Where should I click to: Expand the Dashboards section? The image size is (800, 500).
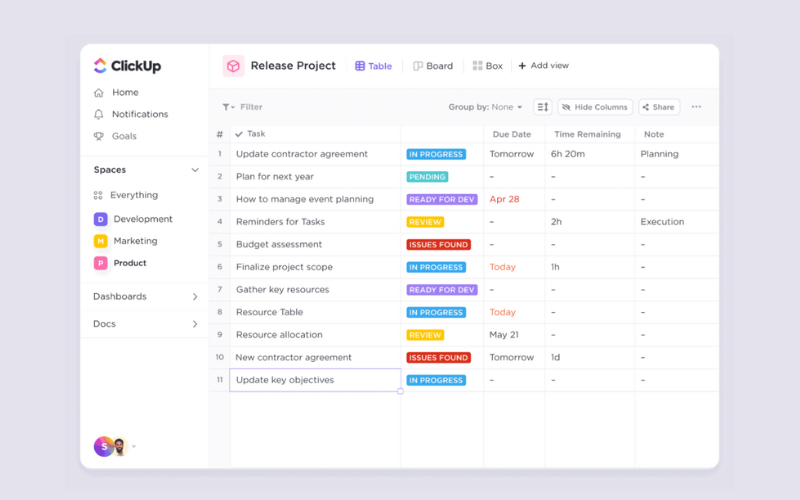[195, 297]
